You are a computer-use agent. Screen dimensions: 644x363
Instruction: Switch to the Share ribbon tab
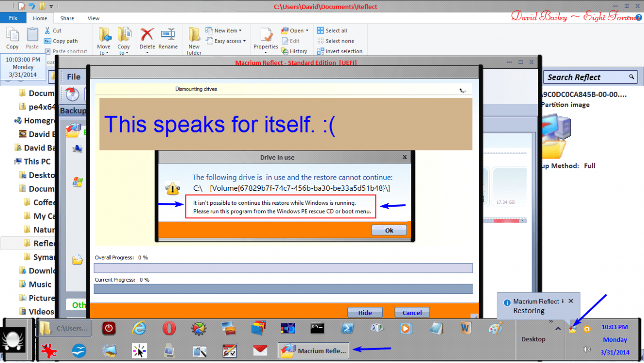(x=67, y=18)
